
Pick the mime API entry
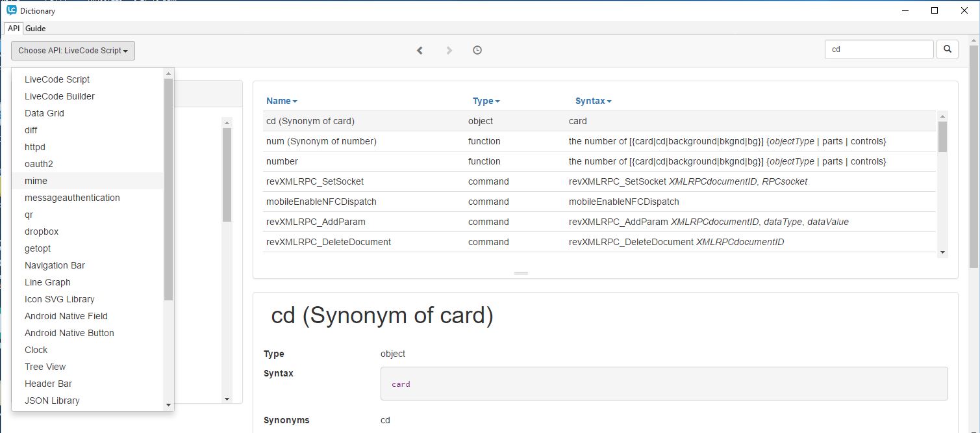pos(36,181)
